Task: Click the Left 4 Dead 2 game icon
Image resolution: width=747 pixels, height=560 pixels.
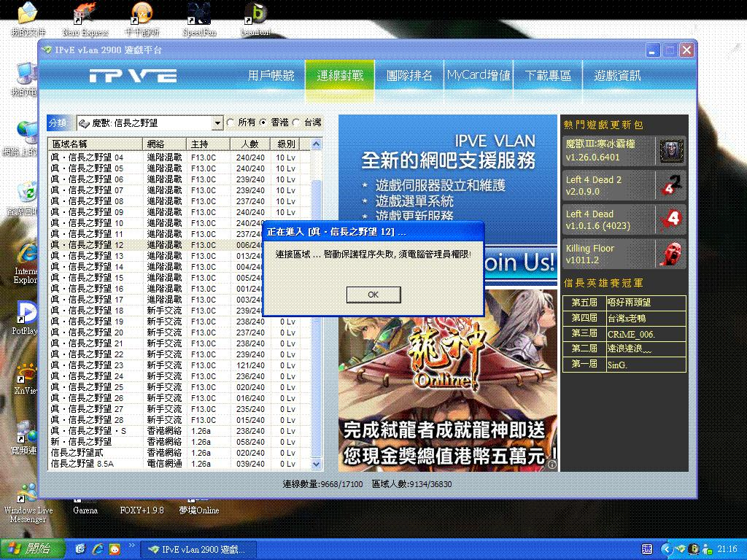Action: 672,185
